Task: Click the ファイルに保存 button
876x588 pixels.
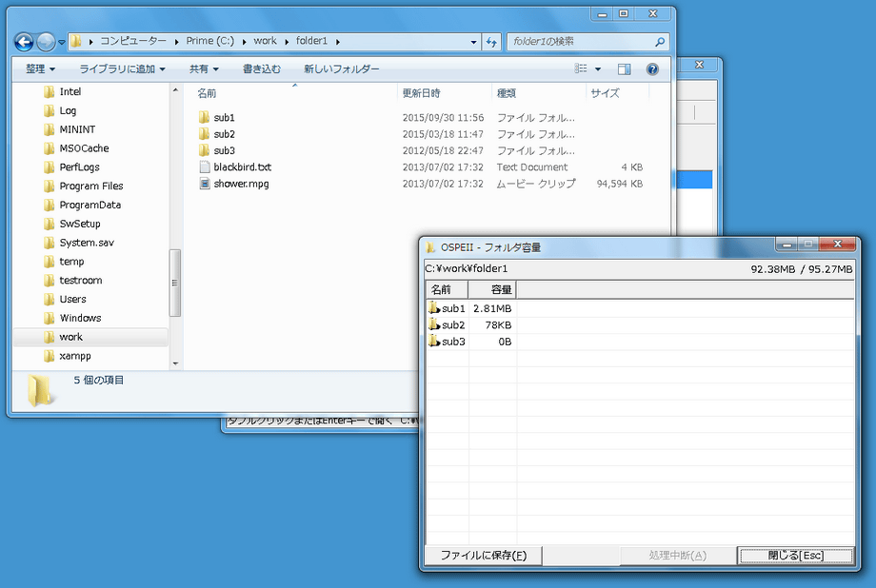Action: coord(483,556)
